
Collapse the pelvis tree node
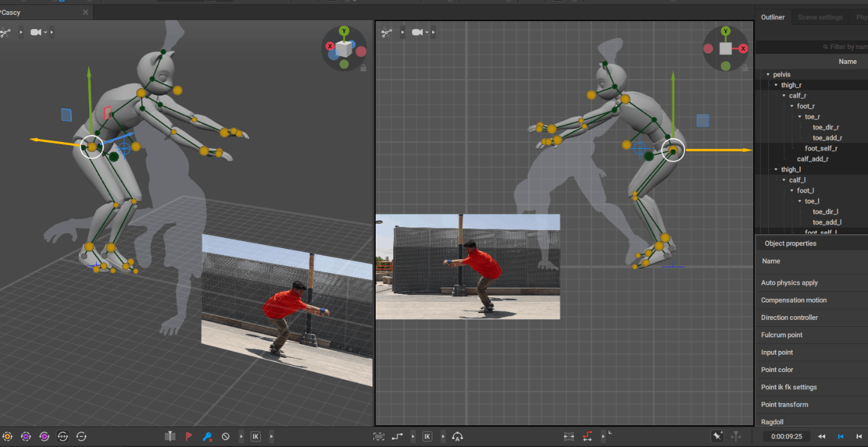(x=768, y=74)
